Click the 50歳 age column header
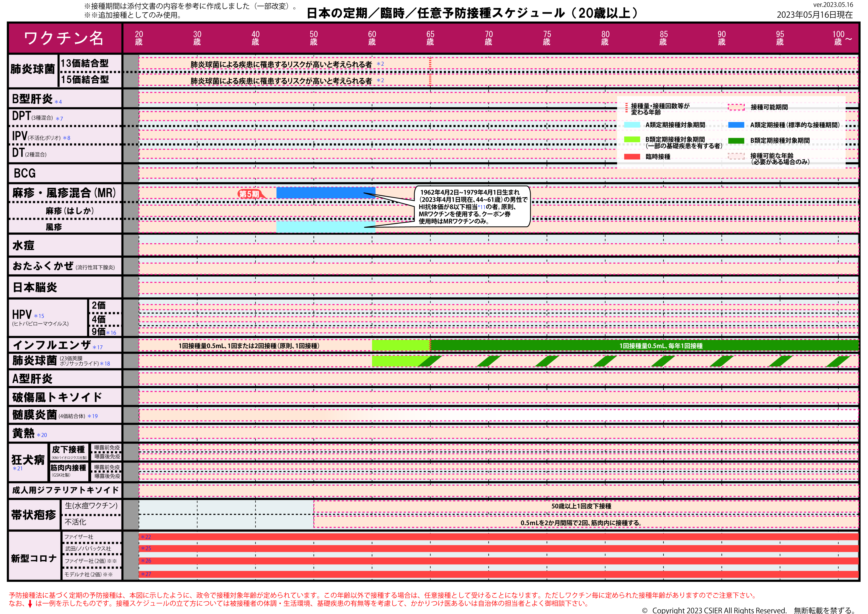Screen dimensions: 868x614 click(x=313, y=38)
